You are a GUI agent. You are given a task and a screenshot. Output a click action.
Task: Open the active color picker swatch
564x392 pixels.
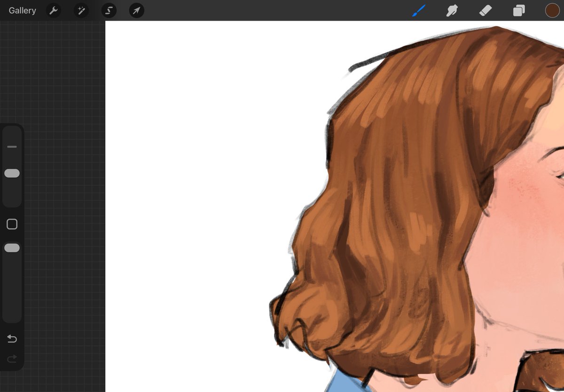(x=552, y=10)
